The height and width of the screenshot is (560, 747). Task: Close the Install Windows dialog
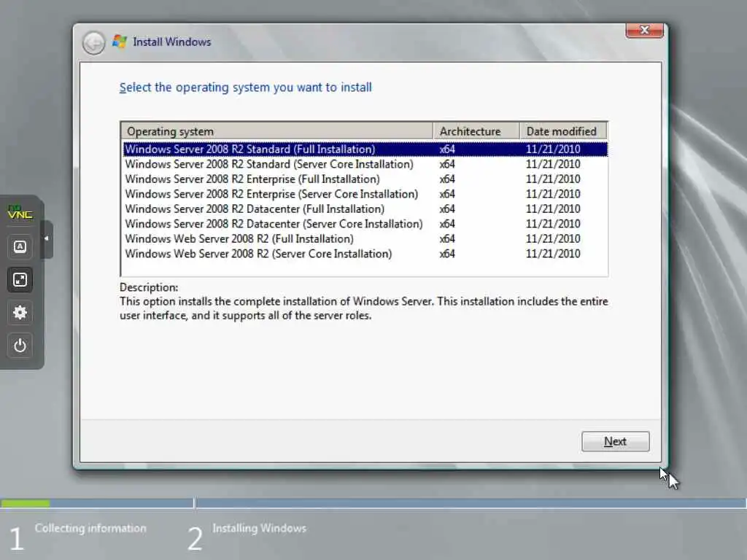click(645, 30)
